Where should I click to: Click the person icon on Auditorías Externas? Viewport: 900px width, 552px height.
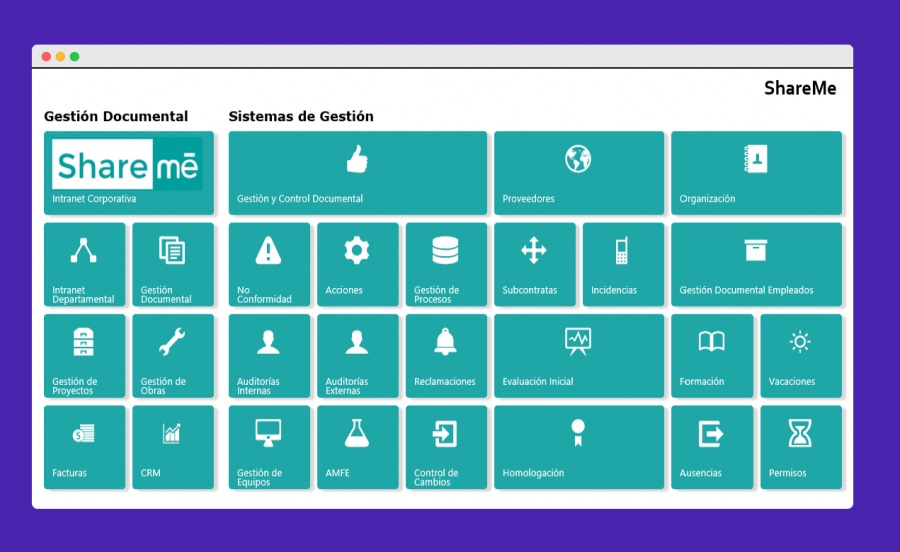(356, 342)
